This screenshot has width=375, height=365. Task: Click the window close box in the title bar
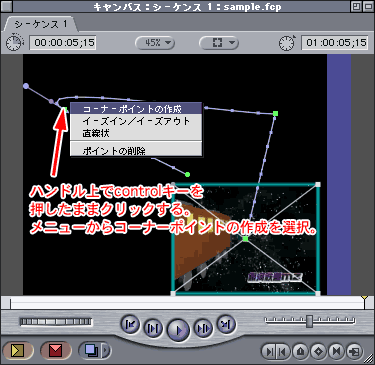click(x=7, y=6)
